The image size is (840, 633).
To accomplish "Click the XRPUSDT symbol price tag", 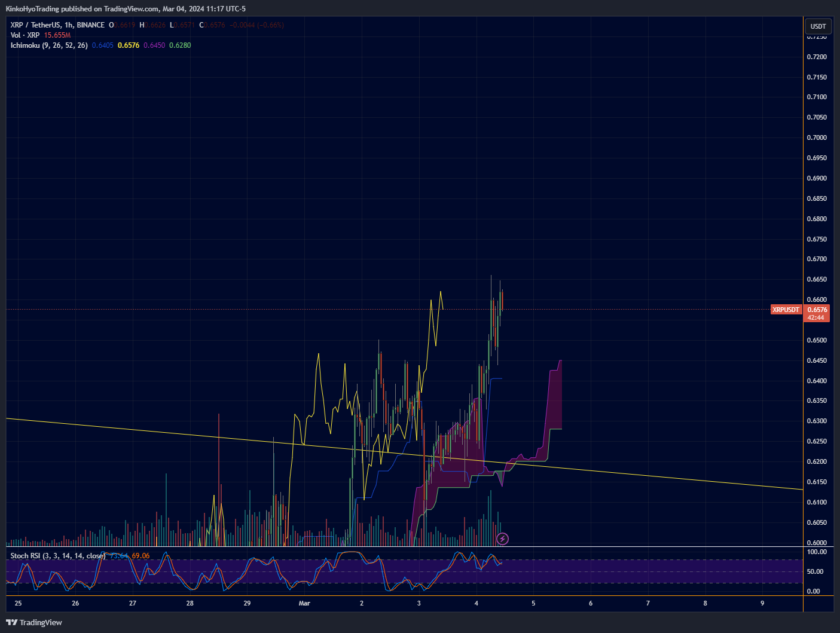I will pos(786,310).
